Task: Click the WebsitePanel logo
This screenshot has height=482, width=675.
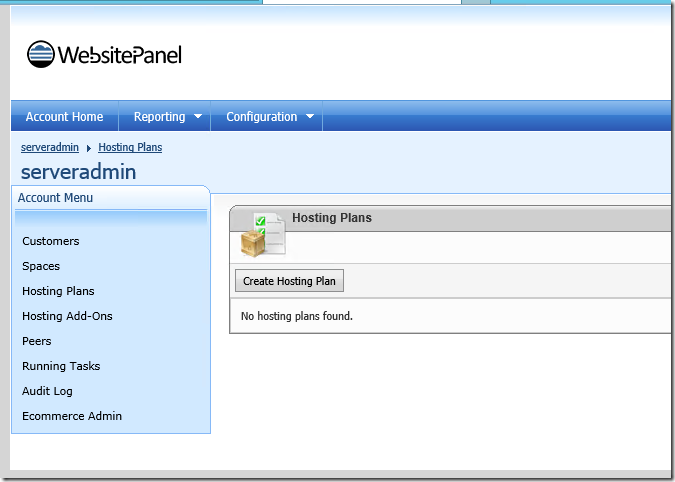Action: click(x=104, y=55)
